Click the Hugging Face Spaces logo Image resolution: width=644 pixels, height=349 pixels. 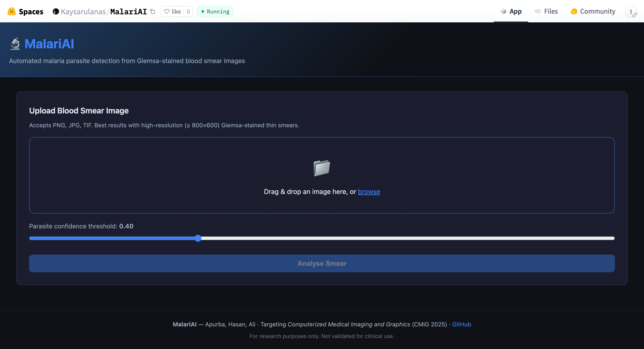coord(11,11)
